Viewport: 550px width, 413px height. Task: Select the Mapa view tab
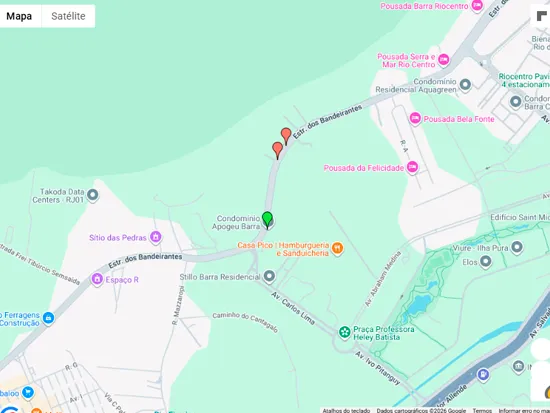(x=19, y=16)
